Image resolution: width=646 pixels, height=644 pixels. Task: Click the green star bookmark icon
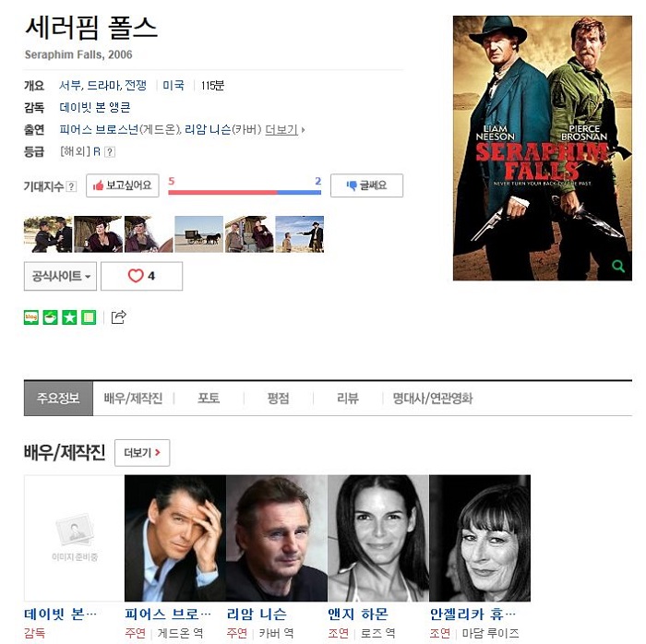click(69, 317)
